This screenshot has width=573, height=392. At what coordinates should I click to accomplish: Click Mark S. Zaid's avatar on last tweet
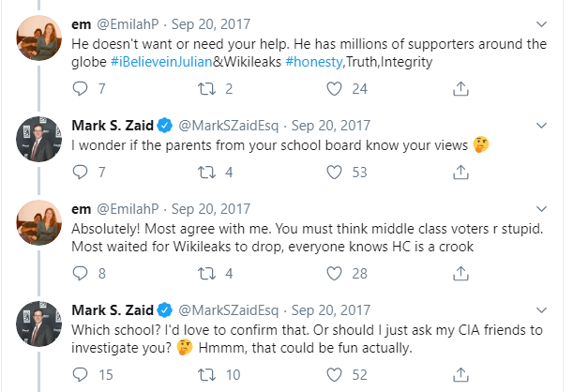point(38,324)
